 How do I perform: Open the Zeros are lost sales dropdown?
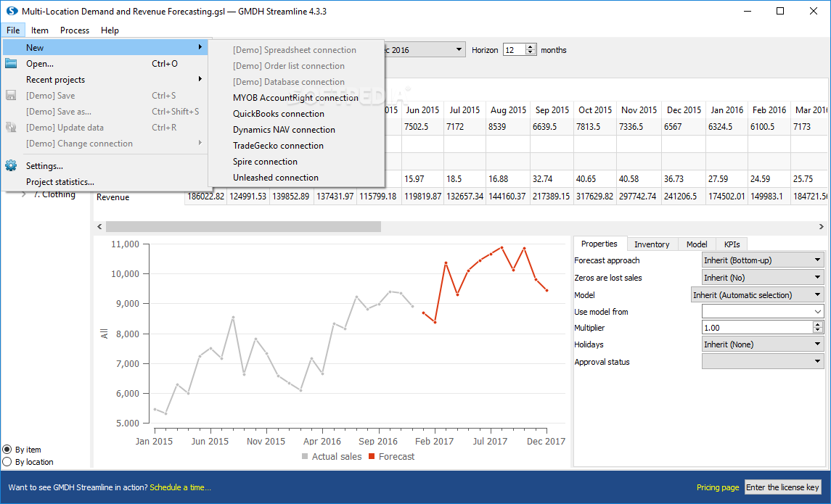click(x=764, y=278)
